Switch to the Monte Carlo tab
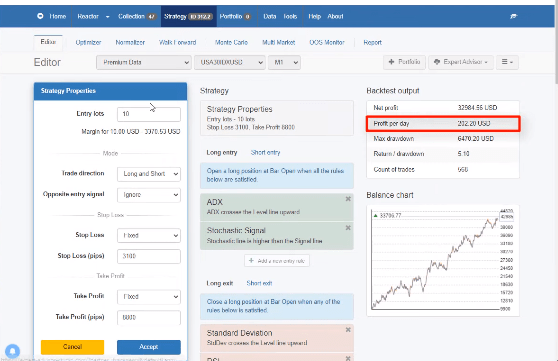The image size is (558, 361). click(231, 42)
